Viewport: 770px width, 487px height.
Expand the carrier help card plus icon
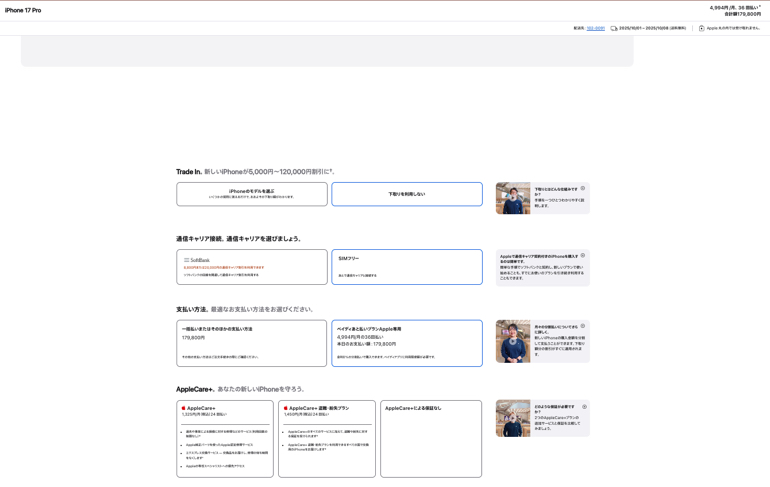point(583,255)
